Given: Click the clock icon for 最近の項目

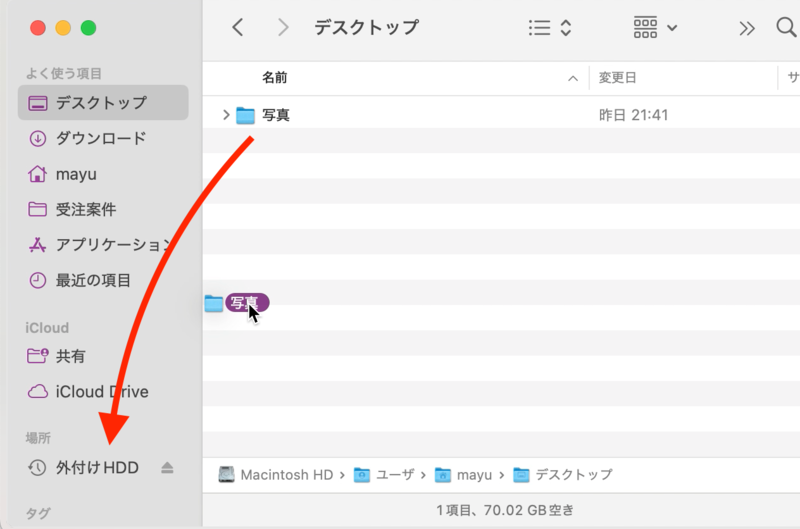Looking at the screenshot, I should (x=37, y=280).
